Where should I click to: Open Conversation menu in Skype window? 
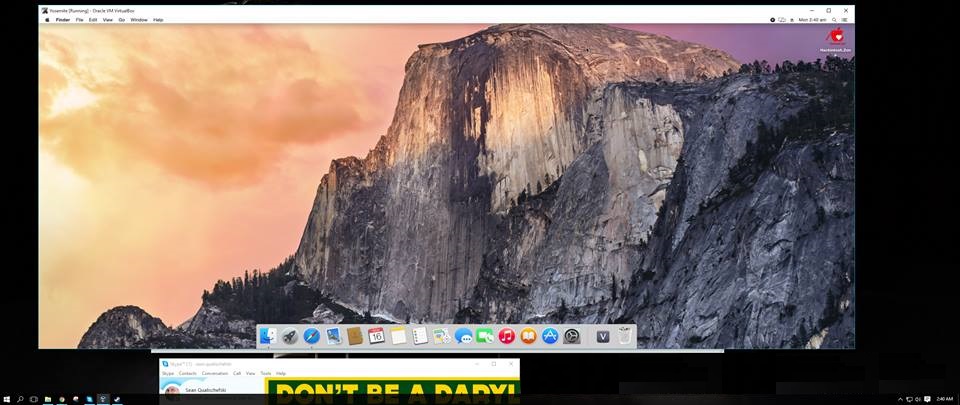click(215, 373)
